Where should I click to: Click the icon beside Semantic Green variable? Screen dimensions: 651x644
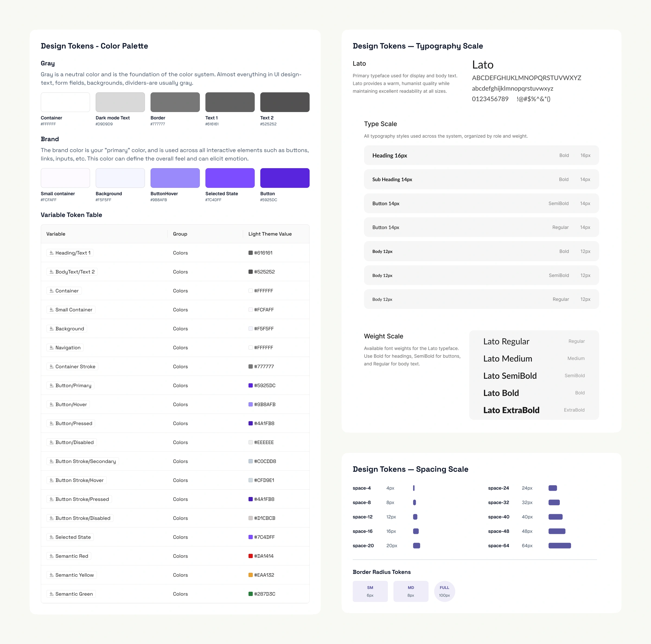point(52,594)
